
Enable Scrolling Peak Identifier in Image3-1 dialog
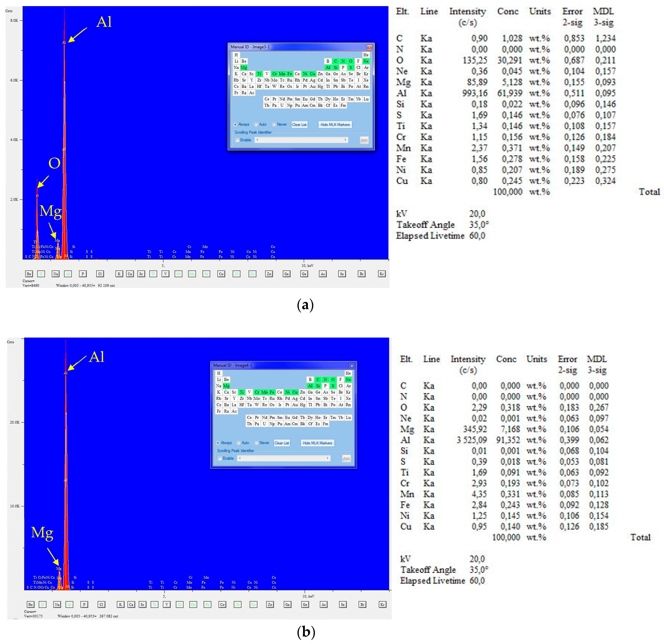237,140
